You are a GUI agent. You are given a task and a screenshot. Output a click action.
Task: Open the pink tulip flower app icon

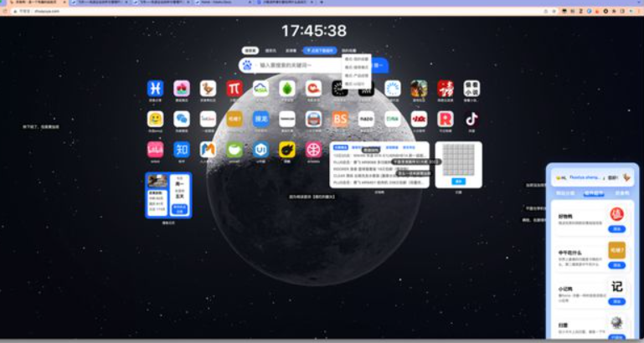[x=182, y=88]
